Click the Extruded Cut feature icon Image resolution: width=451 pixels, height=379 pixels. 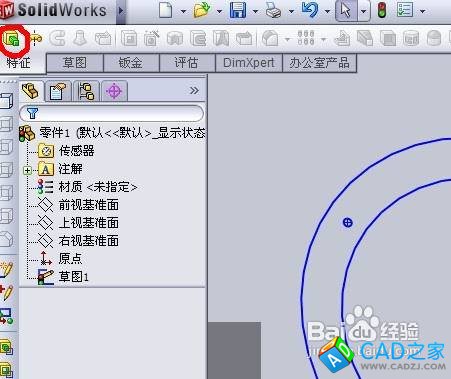tap(129, 39)
